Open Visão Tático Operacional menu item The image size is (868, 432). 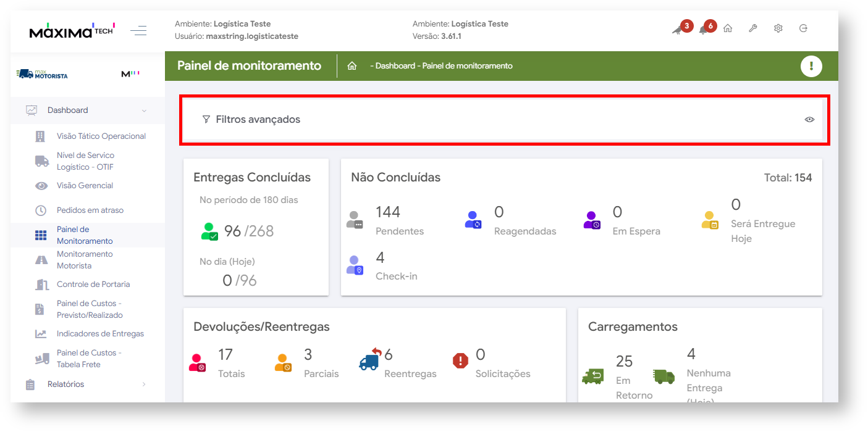[101, 136]
